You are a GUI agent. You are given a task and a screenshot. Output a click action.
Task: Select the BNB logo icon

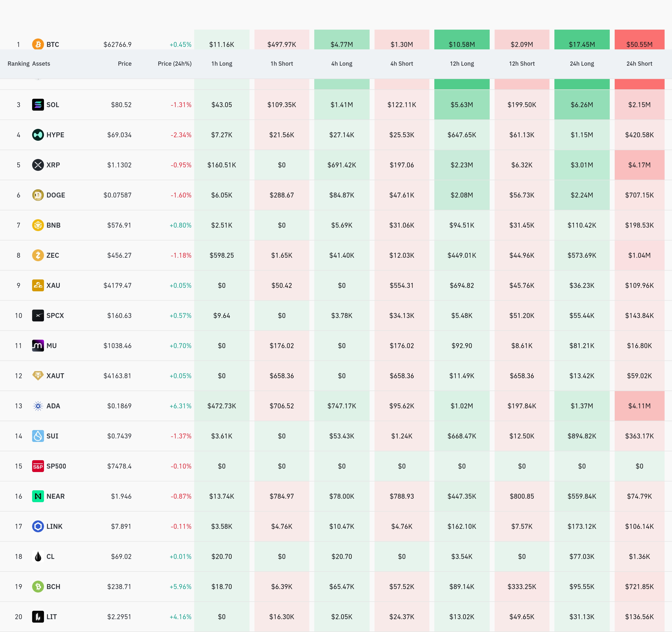pos(38,225)
